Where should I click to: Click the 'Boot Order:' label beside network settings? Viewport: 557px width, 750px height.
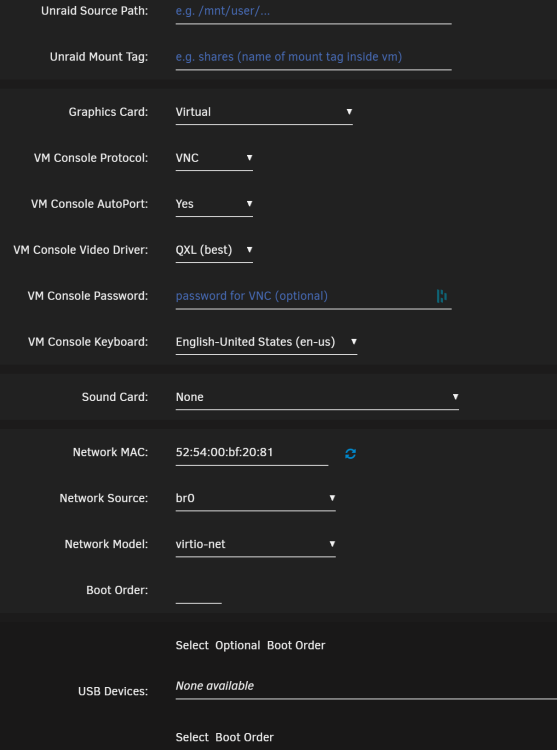117,590
